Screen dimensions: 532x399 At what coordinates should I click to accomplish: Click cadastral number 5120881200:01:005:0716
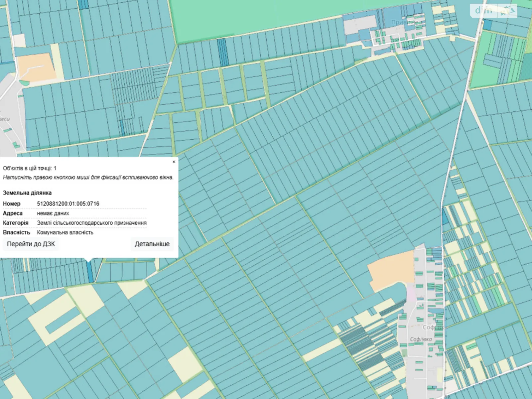68,204
